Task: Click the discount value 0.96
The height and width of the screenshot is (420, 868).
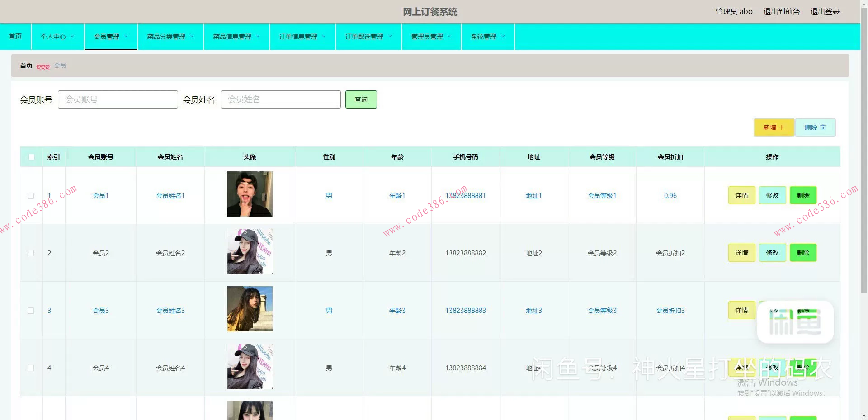Action: pos(670,196)
